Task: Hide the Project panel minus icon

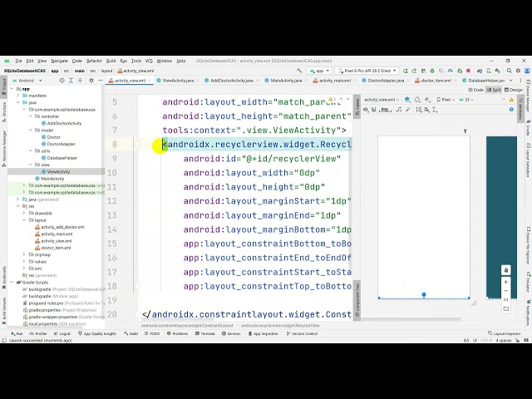Action: point(101,81)
